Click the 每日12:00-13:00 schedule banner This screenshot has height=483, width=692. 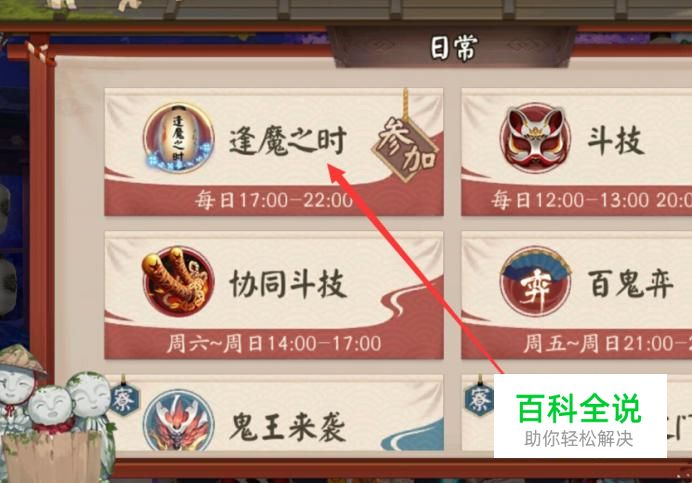pos(576,200)
